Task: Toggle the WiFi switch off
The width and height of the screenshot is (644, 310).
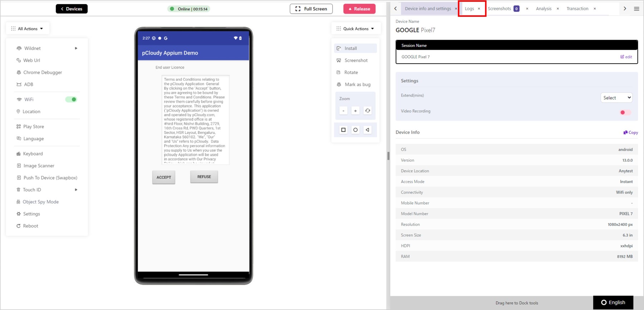Action: pos(71,99)
